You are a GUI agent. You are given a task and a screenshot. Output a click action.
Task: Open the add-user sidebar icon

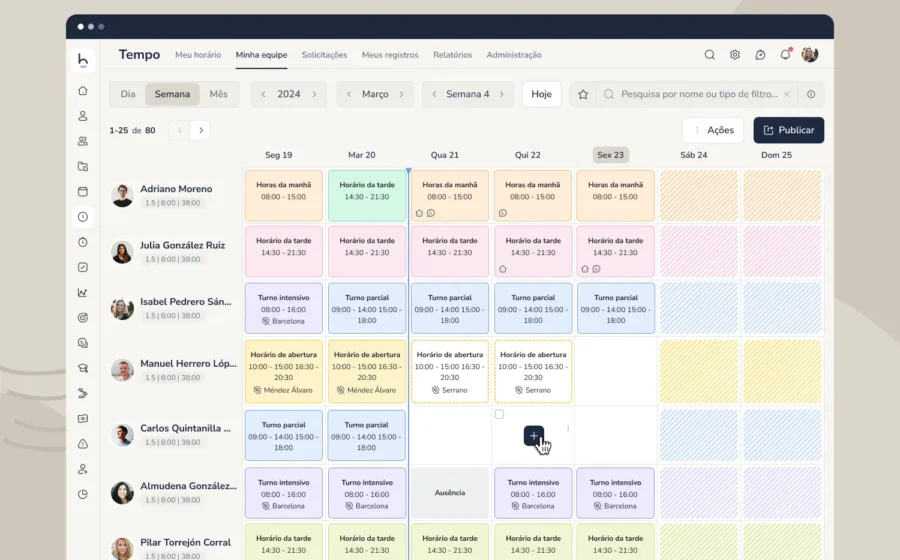83,469
